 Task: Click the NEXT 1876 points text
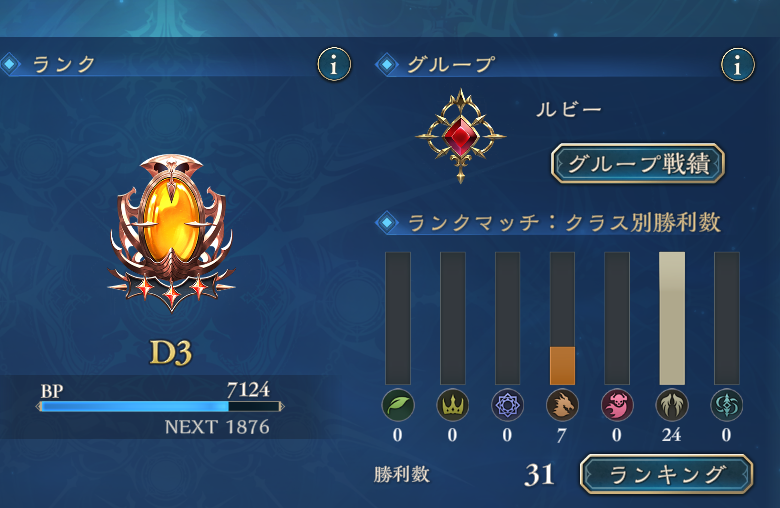coord(217,427)
